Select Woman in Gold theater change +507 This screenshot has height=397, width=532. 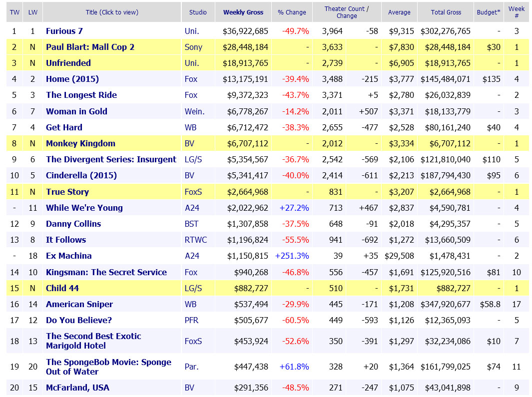[x=369, y=111]
